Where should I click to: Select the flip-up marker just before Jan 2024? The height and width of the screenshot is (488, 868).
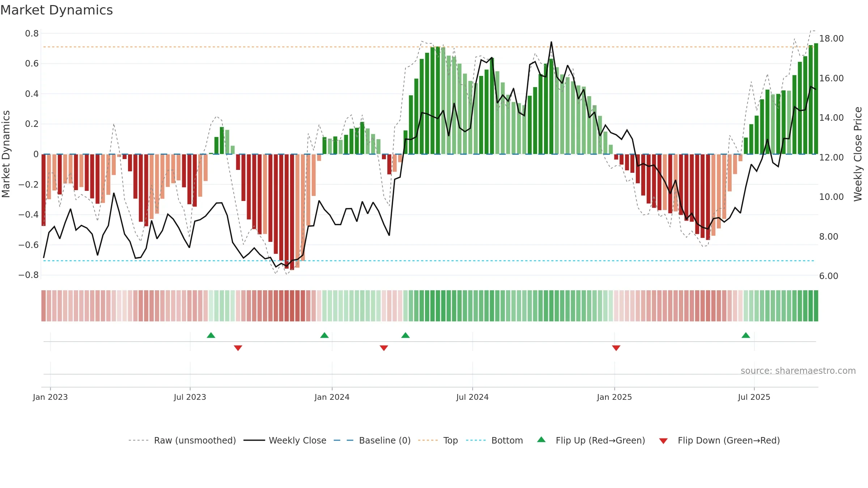coord(324,335)
